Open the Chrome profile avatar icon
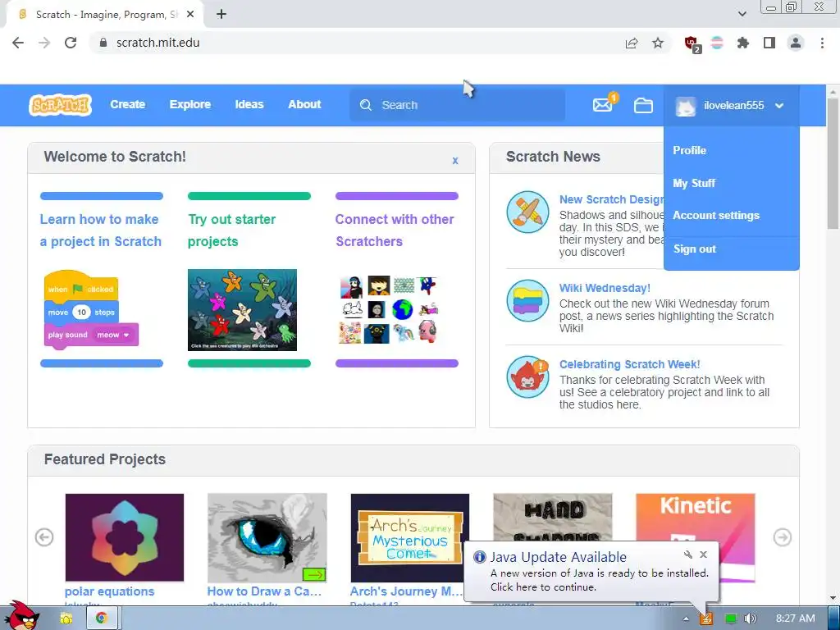 pyautogui.click(x=796, y=43)
